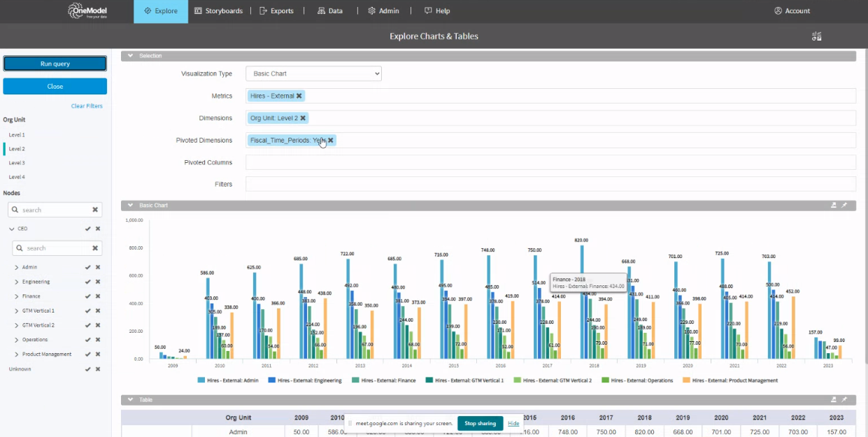This screenshot has width=868, height=437.
Task: Include the Unknown node checkmark
Action: (x=87, y=369)
